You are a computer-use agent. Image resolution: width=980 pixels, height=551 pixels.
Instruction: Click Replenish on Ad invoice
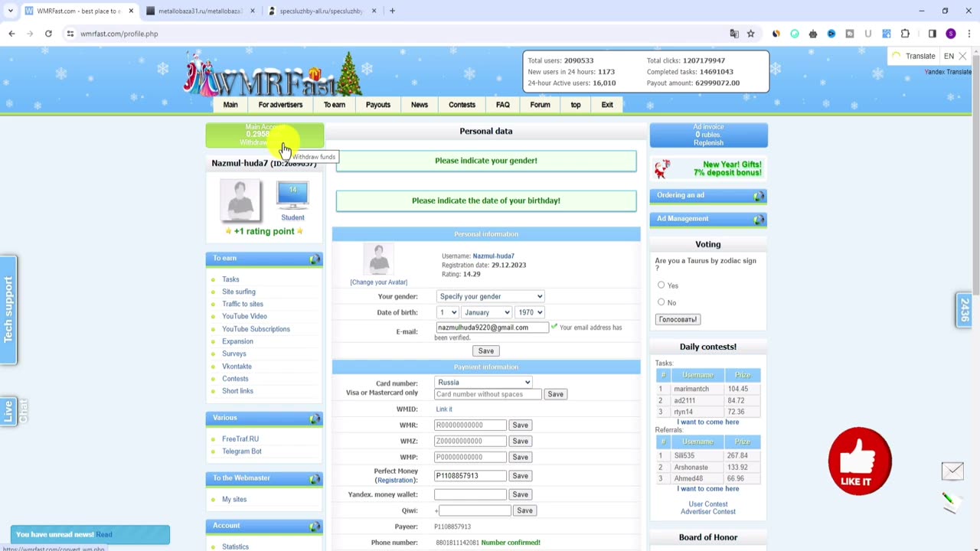[x=708, y=142]
